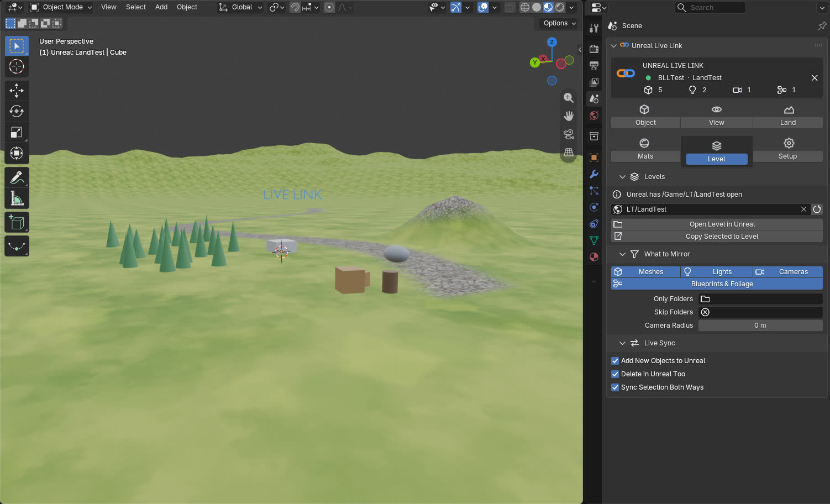Click Open Level in Unreal button
The width and height of the screenshot is (830, 504).
click(717, 224)
